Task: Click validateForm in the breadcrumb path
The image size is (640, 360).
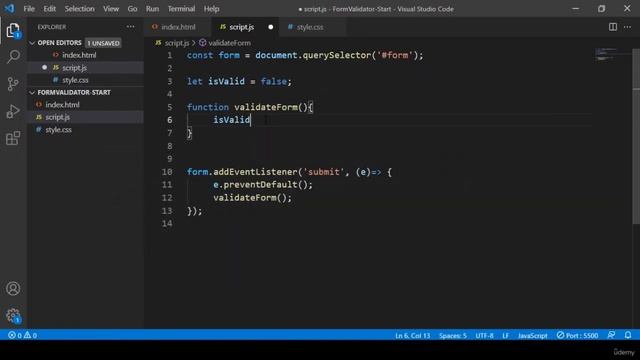Action: tap(229, 43)
